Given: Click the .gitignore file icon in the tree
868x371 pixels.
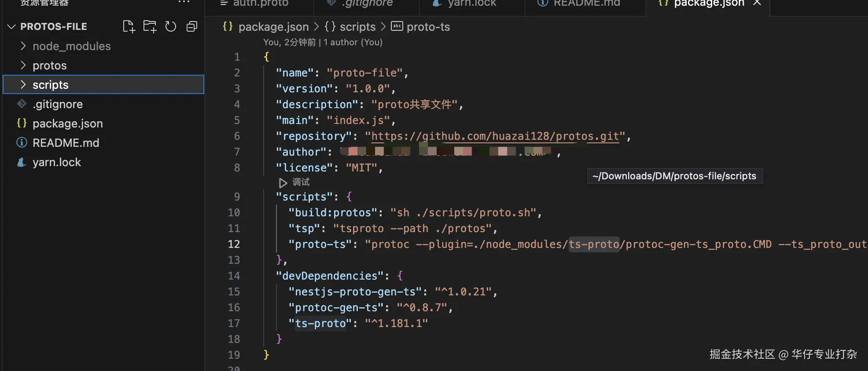Looking at the screenshot, I should 22,104.
